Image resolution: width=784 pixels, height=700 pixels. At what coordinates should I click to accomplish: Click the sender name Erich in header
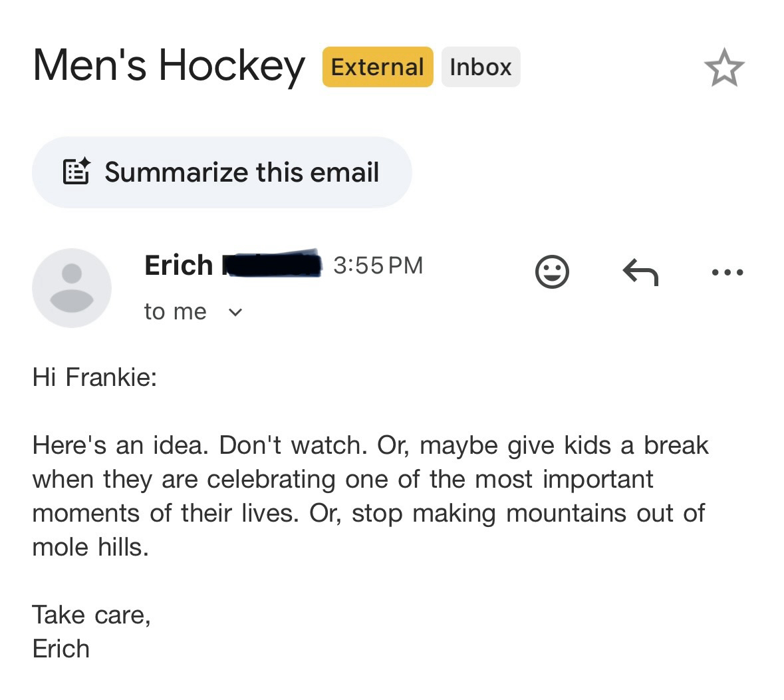coord(178,265)
